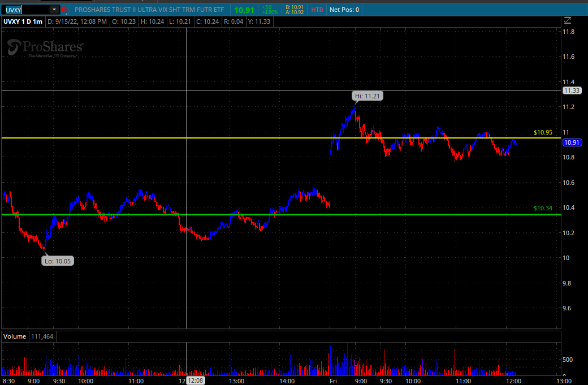The width and height of the screenshot is (588, 385).
Task: Click the R: 0.04 range value
Action: (234, 21)
